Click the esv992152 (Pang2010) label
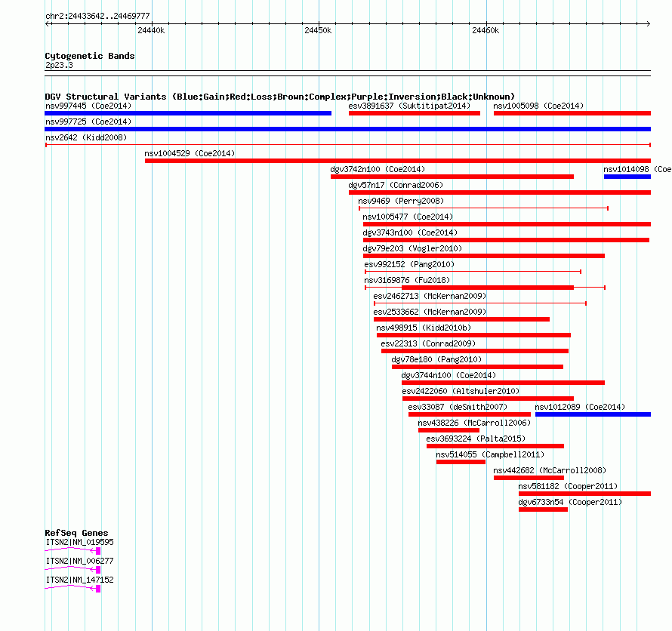 tap(409, 264)
